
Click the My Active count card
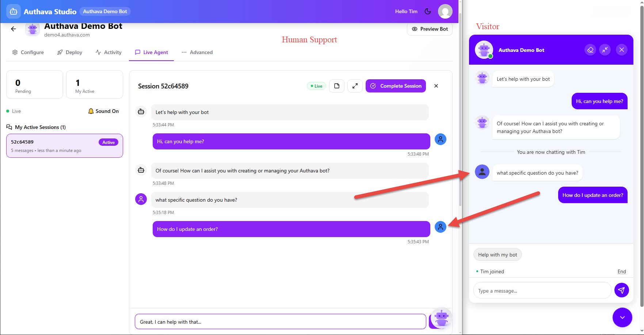coord(95,84)
